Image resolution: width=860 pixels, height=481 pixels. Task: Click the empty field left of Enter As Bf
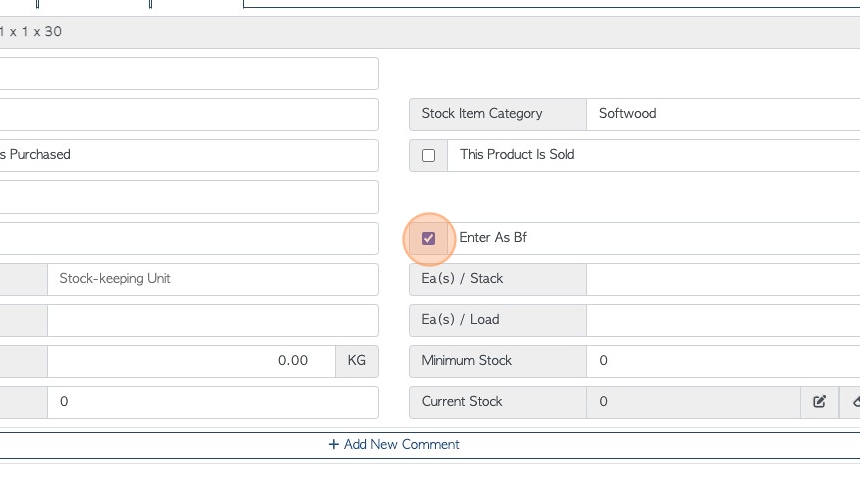(x=189, y=239)
